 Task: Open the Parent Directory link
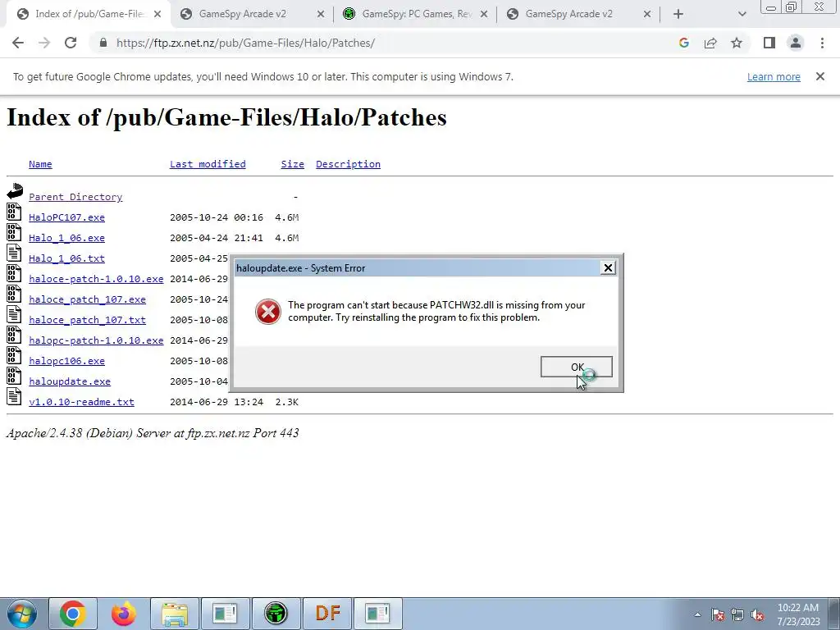pyautogui.click(x=75, y=197)
